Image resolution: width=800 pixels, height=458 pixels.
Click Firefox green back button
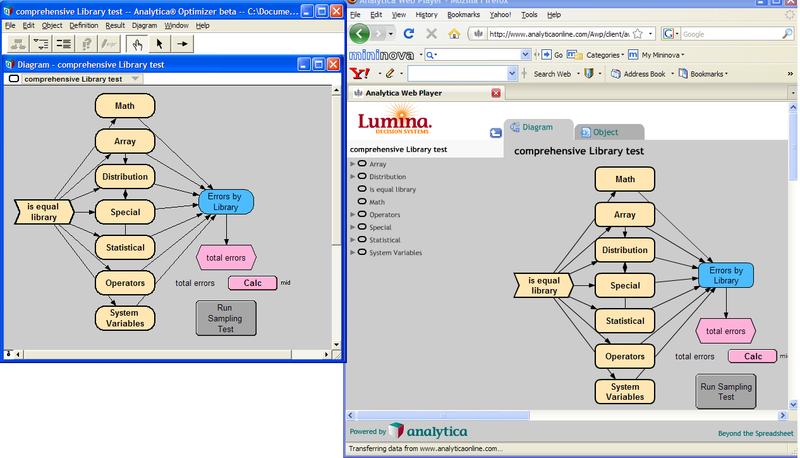(x=360, y=34)
